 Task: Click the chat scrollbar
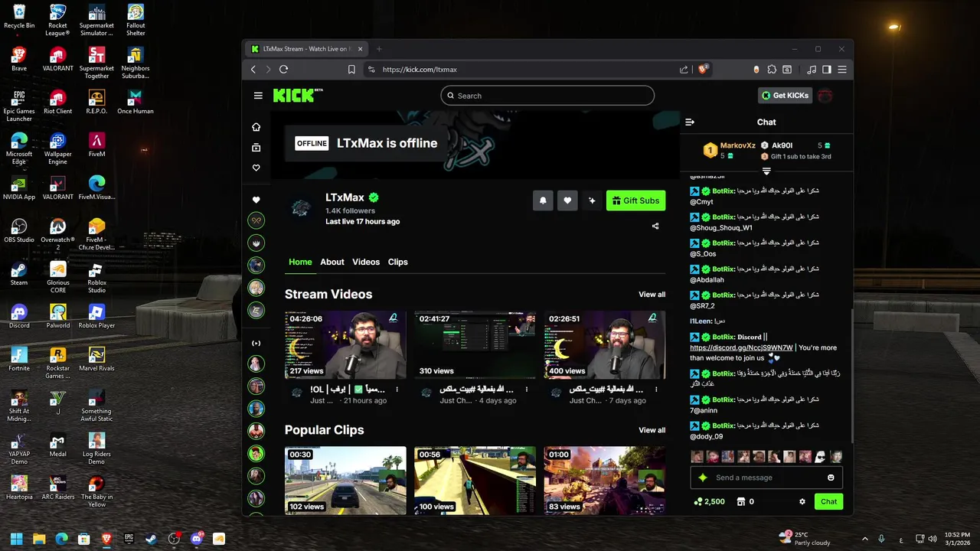point(852,375)
